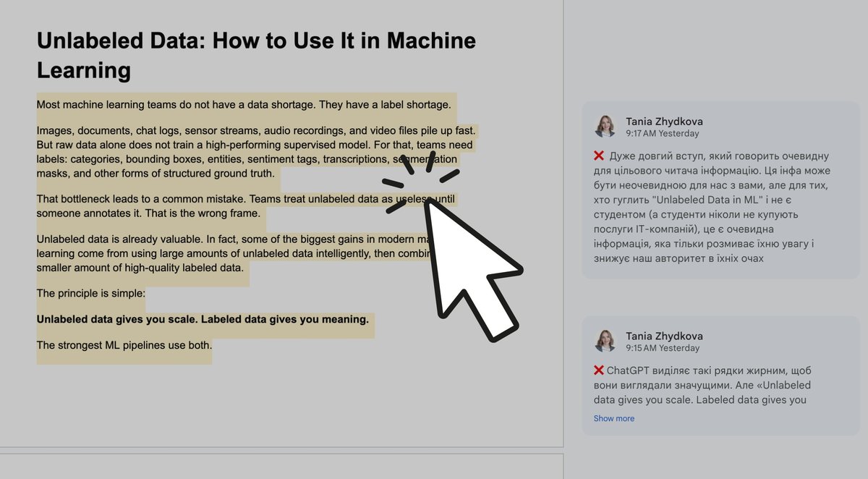Click the line "The strongest ML pipelines use both."
This screenshot has height=479, width=868.
(124, 345)
